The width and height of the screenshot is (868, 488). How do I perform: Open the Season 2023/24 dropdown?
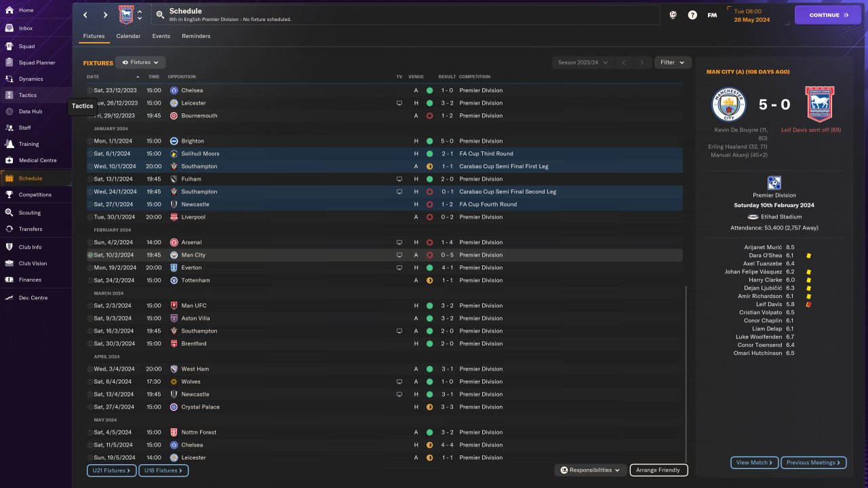(x=583, y=62)
